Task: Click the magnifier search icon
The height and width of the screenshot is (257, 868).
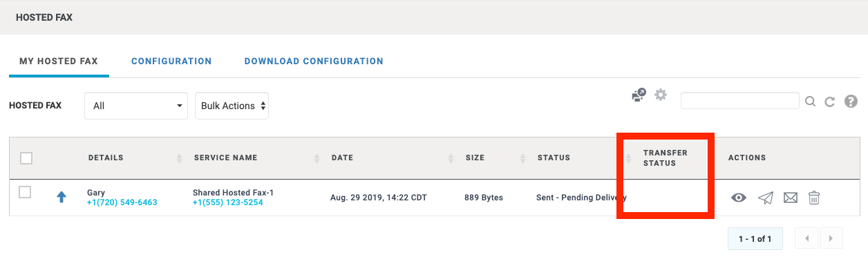Action: click(811, 102)
